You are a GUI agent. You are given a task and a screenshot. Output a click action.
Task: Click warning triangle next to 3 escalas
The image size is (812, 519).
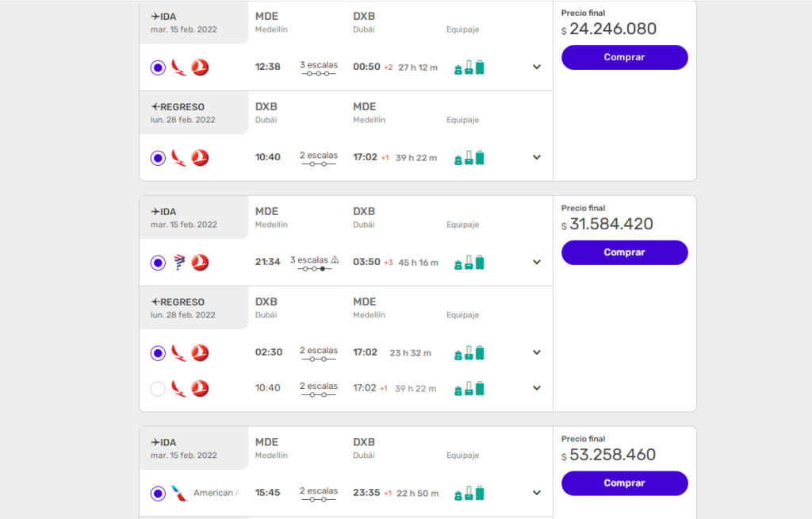[335, 259]
